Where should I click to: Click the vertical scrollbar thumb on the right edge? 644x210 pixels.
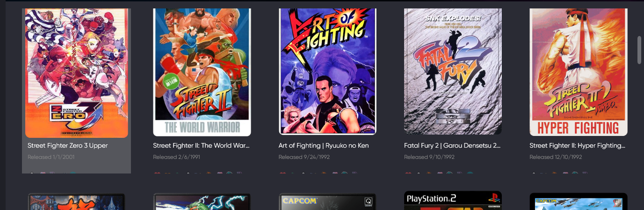640,49
